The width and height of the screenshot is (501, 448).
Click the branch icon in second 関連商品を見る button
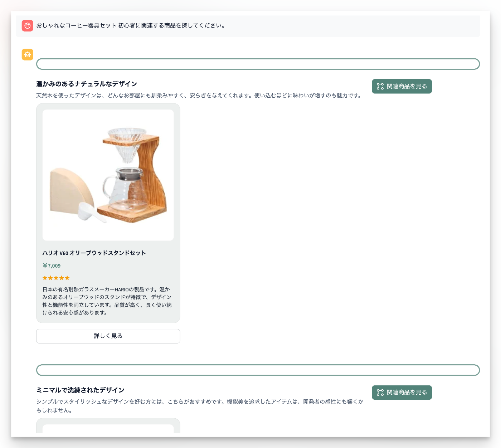[380, 393]
